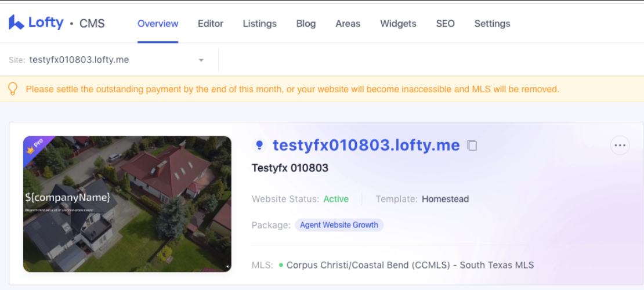Screen dimensions: 644x290
Task: Select the Areas tab
Action: [348, 24]
